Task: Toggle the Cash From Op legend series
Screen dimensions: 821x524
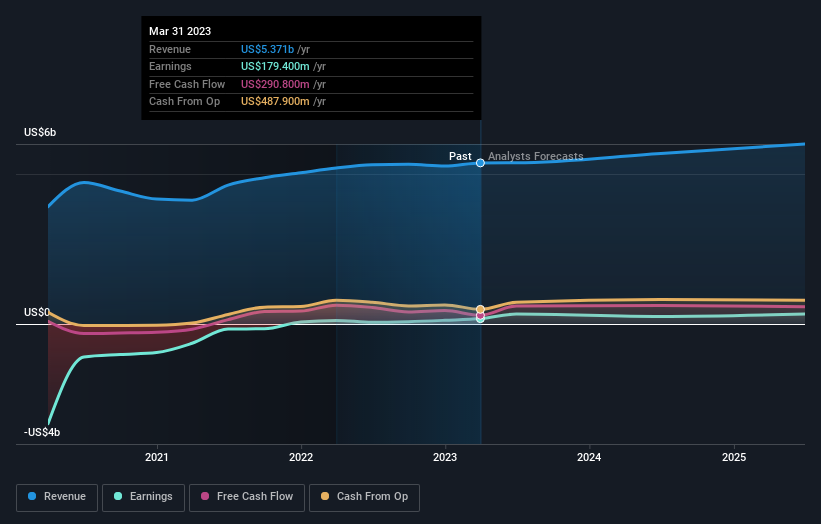Action: coord(364,497)
